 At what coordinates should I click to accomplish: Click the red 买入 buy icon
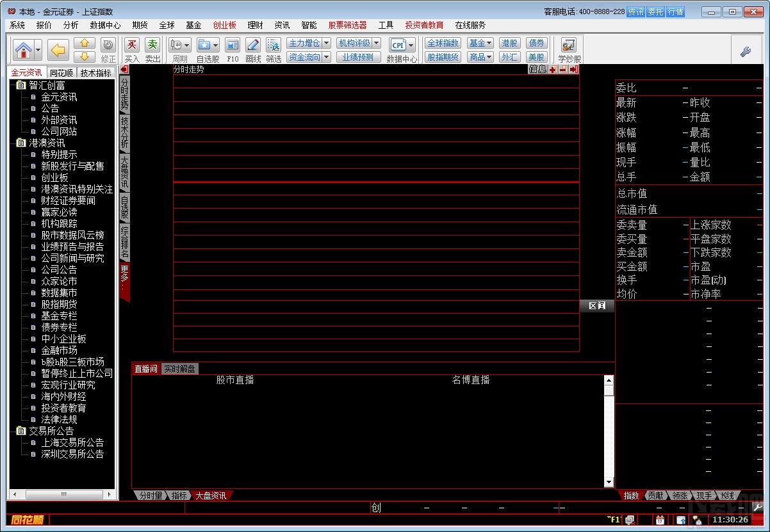tap(131, 45)
